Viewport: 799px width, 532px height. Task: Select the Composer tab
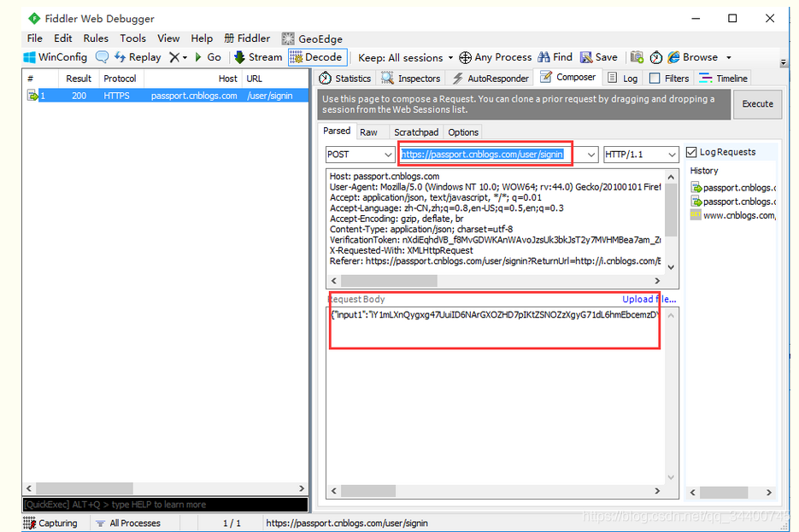567,77
